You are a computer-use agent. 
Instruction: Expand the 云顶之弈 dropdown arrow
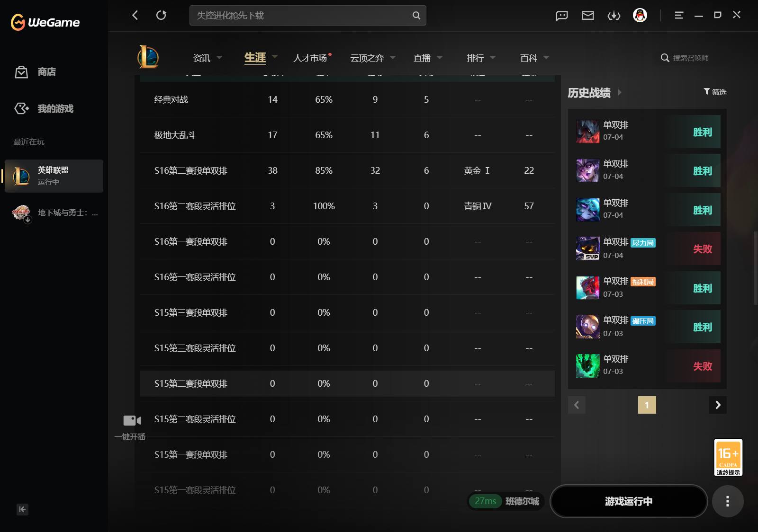coord(392,57)
